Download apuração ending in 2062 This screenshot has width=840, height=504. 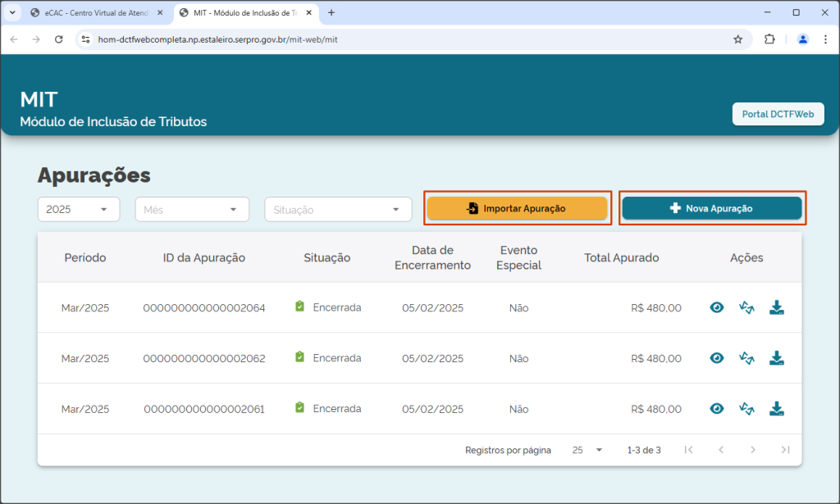coord(777,358)
